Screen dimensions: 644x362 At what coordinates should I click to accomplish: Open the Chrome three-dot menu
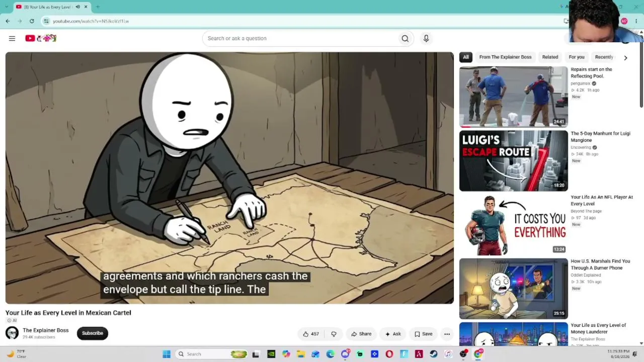click(x=636, y=21)
